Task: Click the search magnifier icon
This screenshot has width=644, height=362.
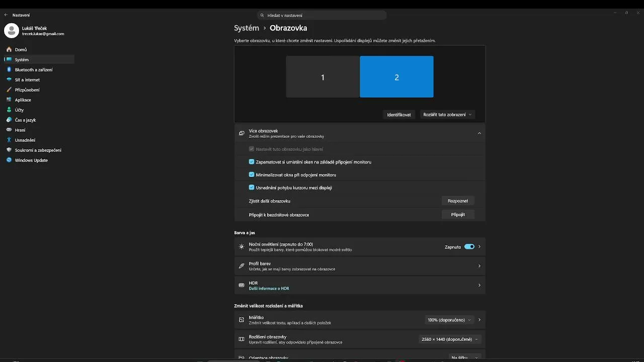Action: 262,16
